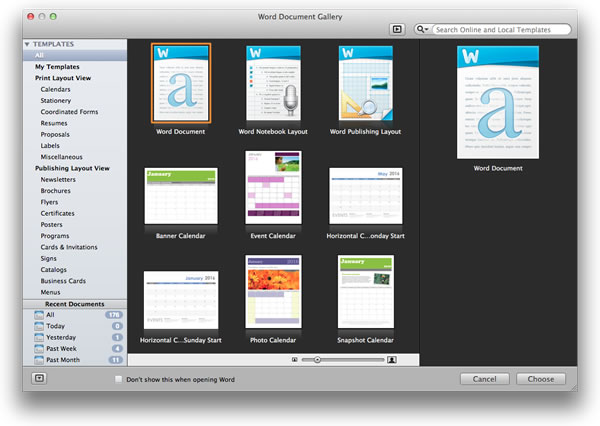Click the small thumbnail size icon
This screenshot has width=600, height=426.
pyautogui.click(x=294, y=360)
